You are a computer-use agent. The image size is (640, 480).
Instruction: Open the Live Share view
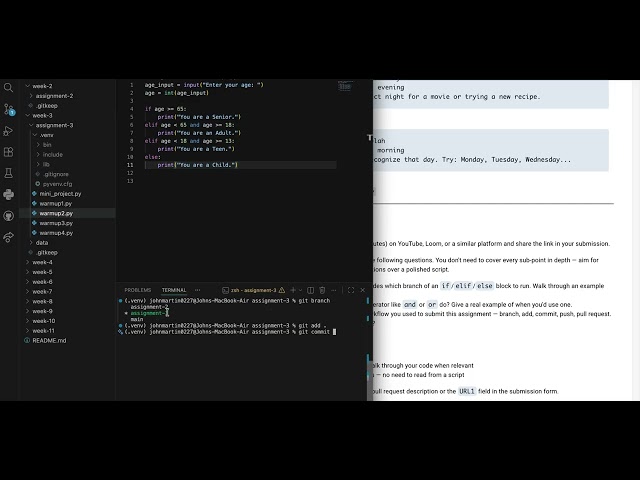coord(8,237)
